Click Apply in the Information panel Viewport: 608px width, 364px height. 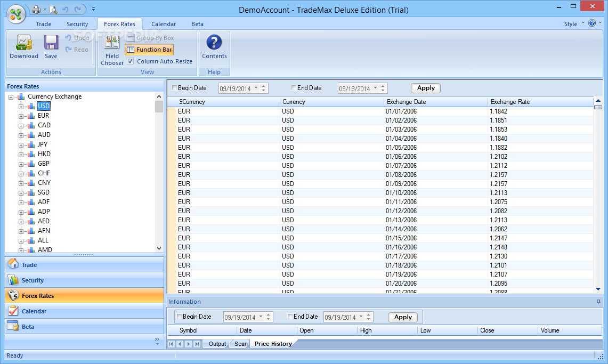(403, 317)
